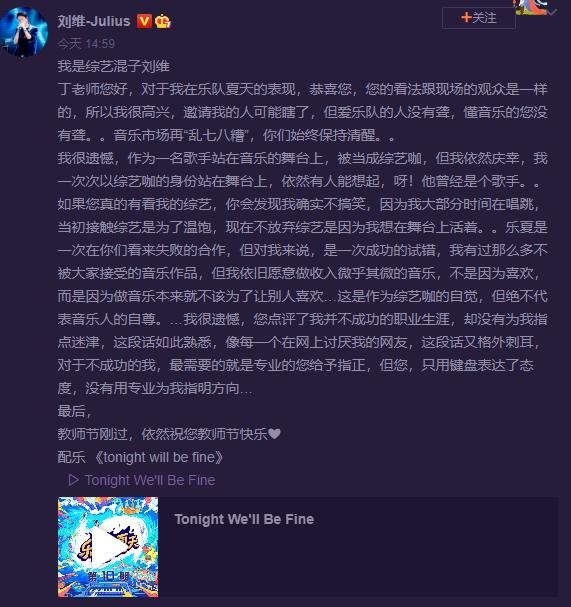Click the heart emoji after 教师节快乐

click(274, 434)
